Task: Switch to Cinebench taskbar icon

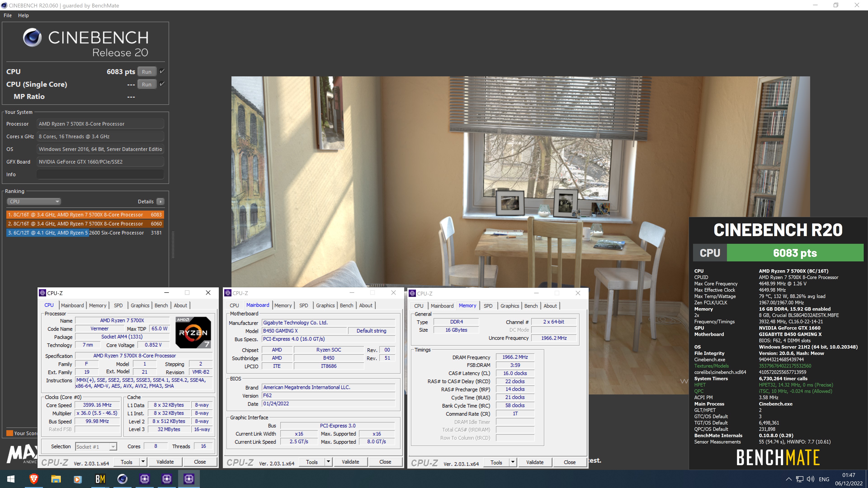Action: coord(122,479)
